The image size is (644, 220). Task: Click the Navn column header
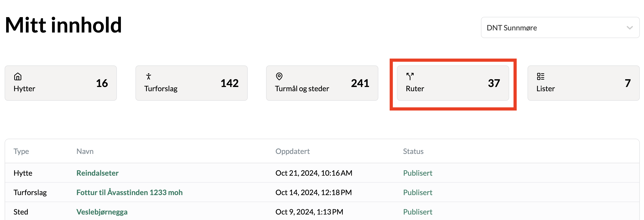(85, 151)
